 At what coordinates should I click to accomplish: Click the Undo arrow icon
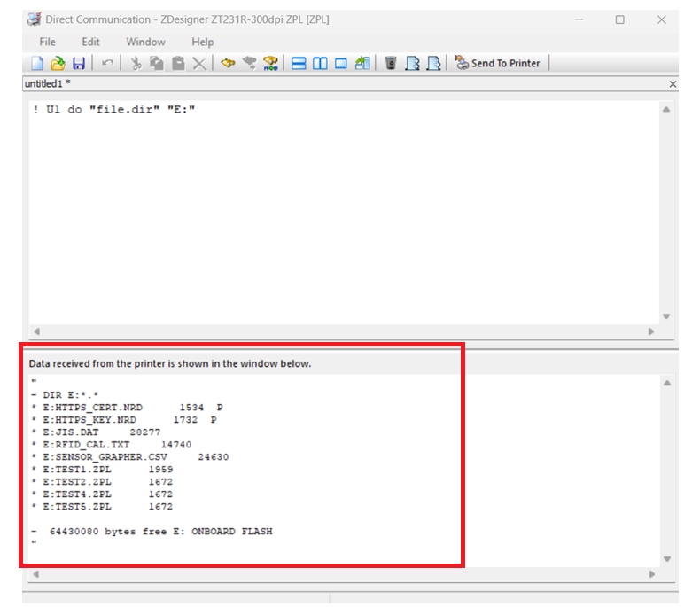coord(107,63)
